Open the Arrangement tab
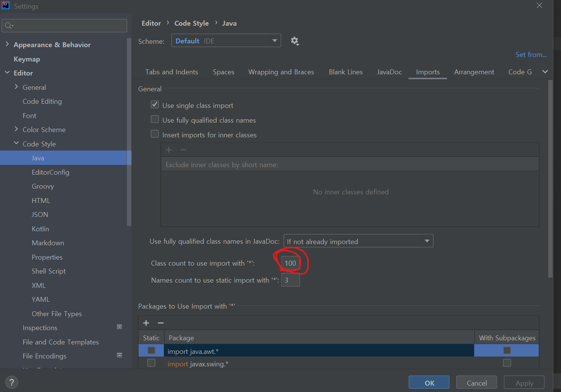 (x=474, y=72)
